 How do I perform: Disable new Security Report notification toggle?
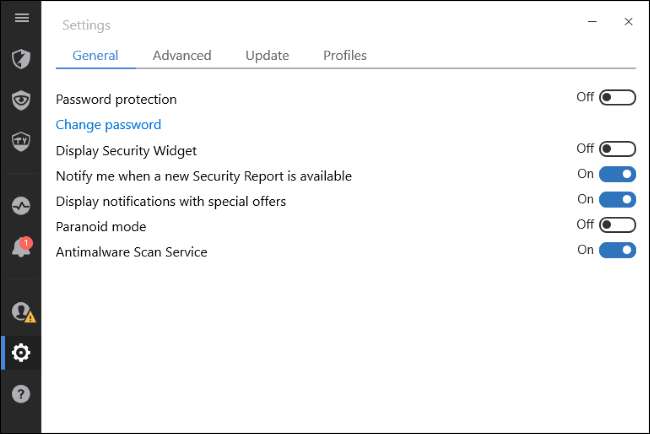coord(617,174)
